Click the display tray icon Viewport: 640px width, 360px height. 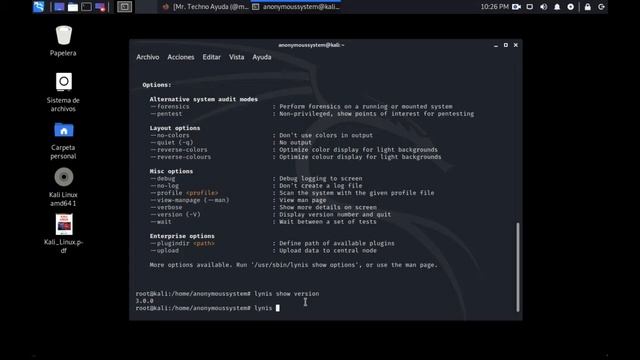pos(530,7)
